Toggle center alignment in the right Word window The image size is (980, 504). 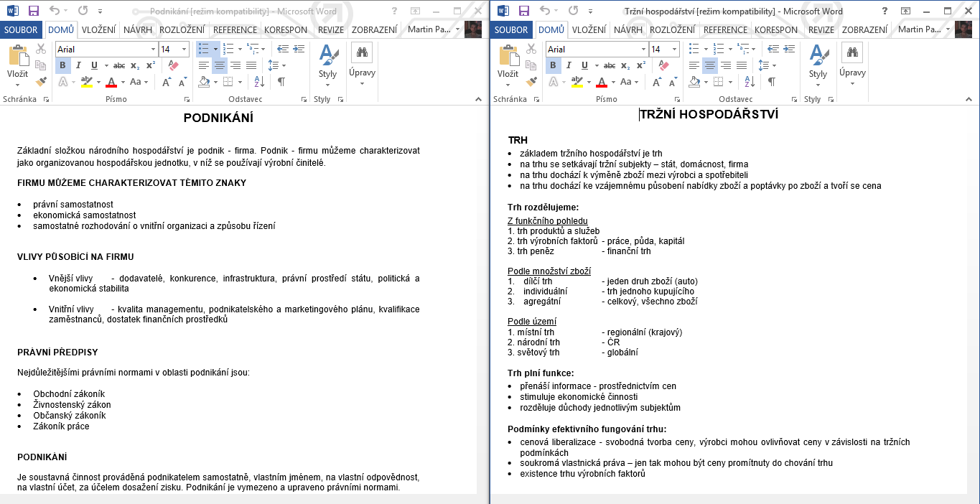(x=709, y=65)
